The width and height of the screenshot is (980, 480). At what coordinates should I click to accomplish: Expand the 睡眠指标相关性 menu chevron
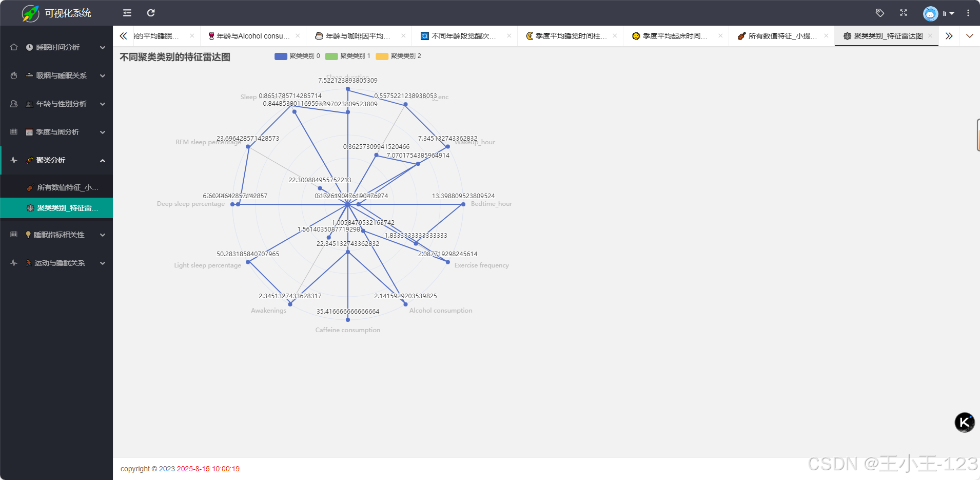coord(103,235)
